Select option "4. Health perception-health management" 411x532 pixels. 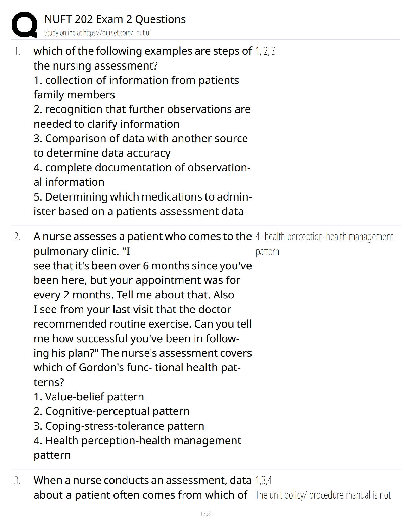coord(137,440)
